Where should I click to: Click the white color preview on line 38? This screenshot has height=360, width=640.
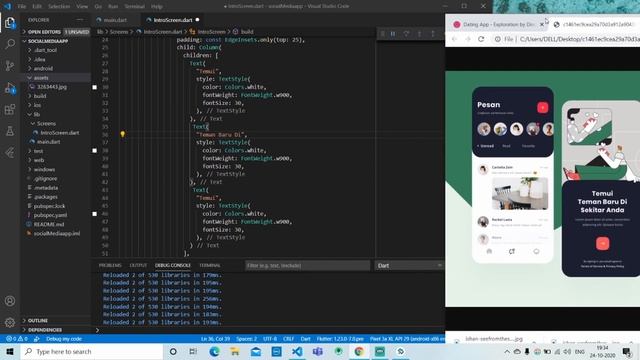pos(95,151)
